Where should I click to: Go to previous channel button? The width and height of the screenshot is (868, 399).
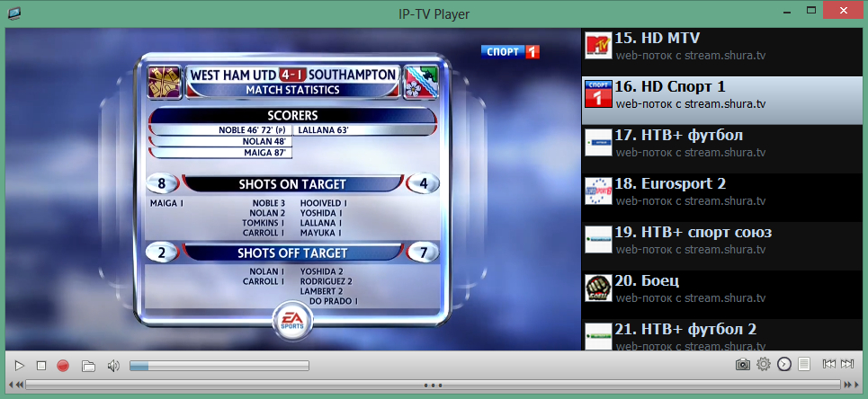point(828,364)
